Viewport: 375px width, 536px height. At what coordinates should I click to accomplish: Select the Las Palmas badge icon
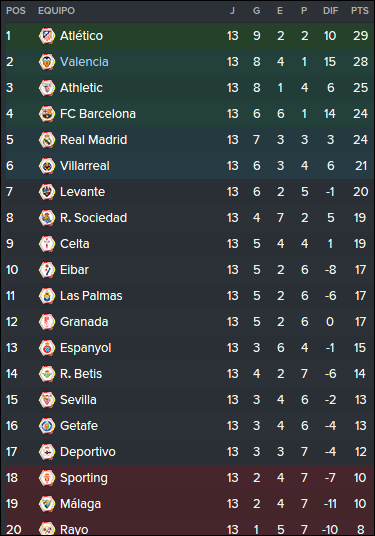[47, 296]
